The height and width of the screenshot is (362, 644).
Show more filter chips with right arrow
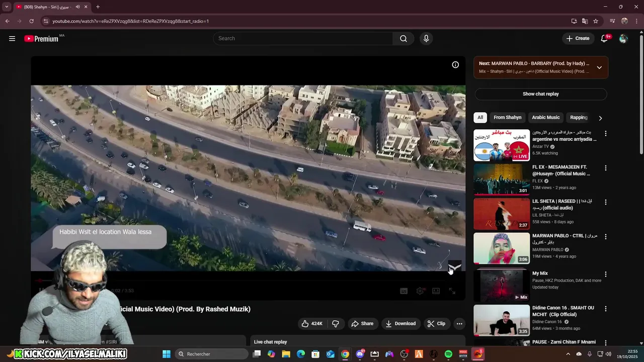point(600,118)
